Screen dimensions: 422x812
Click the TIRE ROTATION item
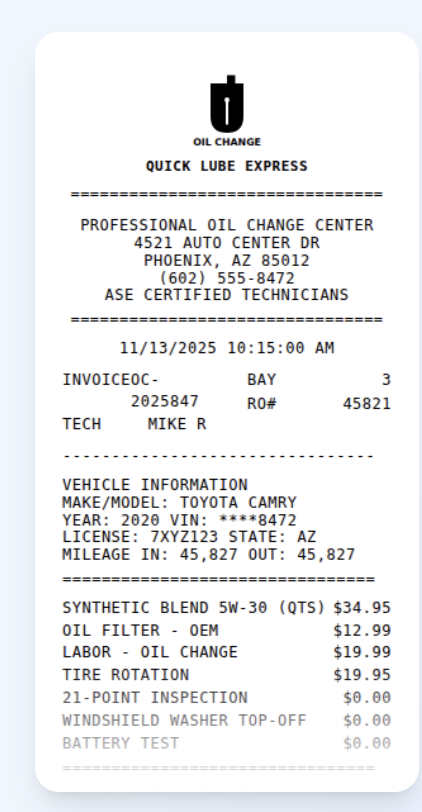(x=126, y=675)
